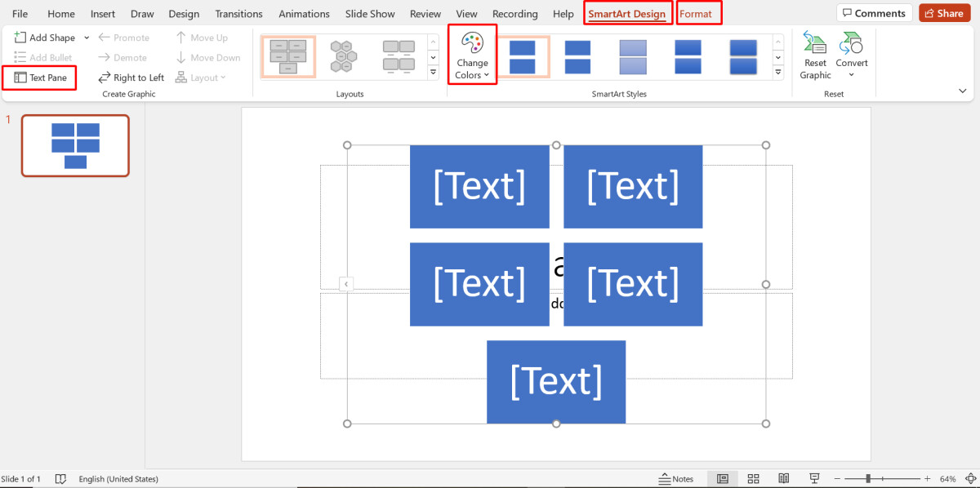The width and height of the screenshot is (980, 488).
Task: Click the Move Up command
Action: click(202, 38)
